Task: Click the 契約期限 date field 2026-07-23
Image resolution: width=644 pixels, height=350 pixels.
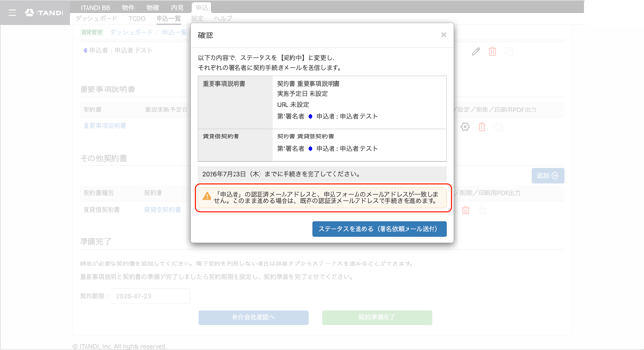Action: 150,296
